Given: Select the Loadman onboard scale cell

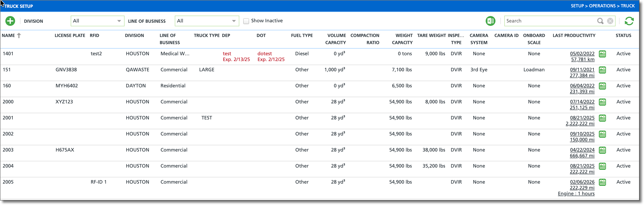Looking at the screenshot, I should [x=534, y=70].
